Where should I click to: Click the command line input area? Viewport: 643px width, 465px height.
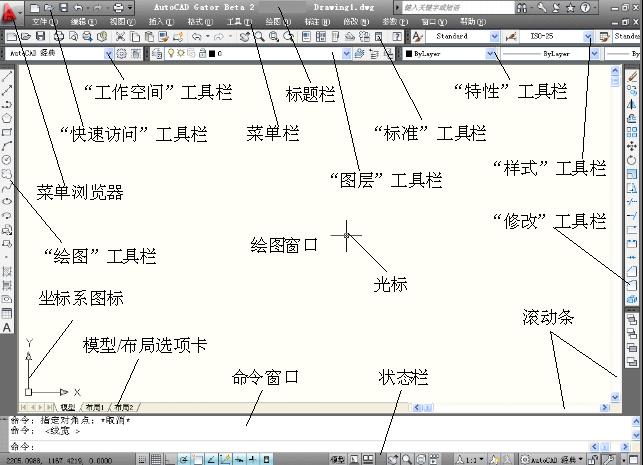299,446
